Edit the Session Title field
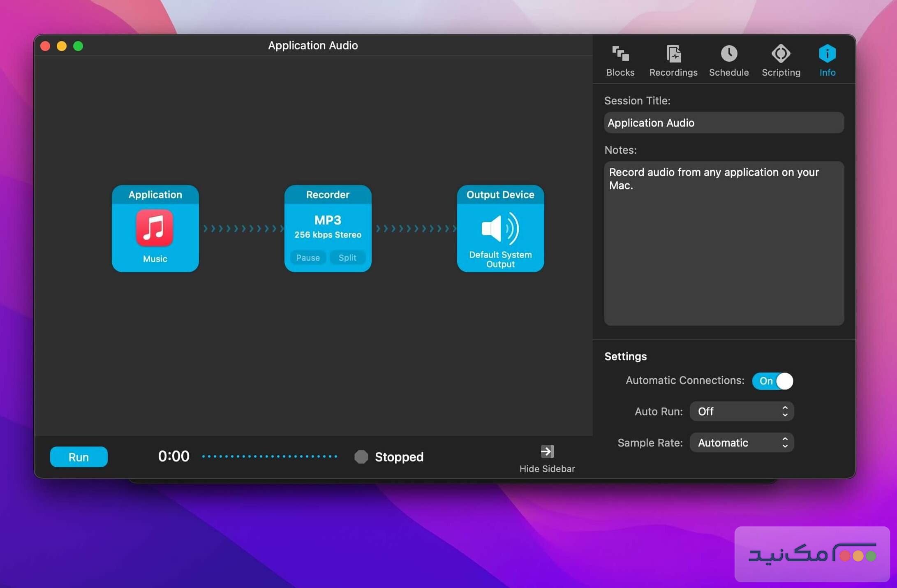Image resolution: width=897 pixels, height=588 pixels. tap(724, 123)
